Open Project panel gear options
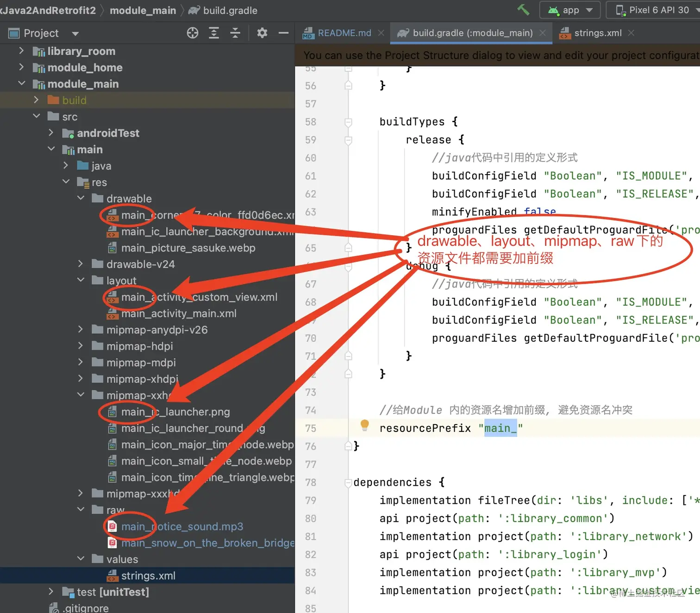 point(262,33)
